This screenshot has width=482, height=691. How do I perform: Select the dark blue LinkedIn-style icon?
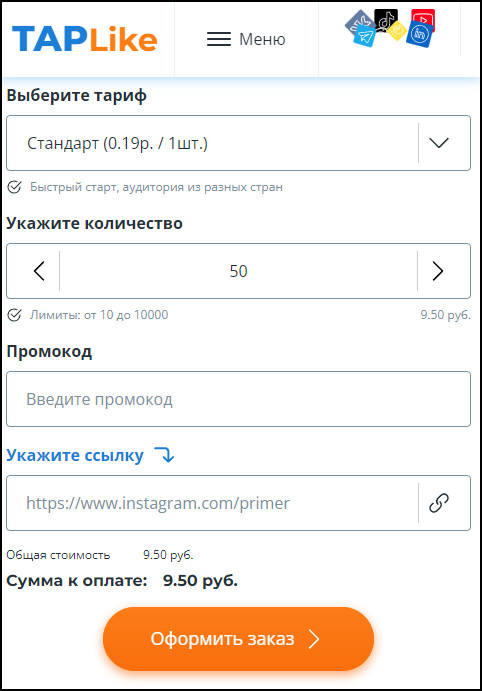[x=419, y=34]
